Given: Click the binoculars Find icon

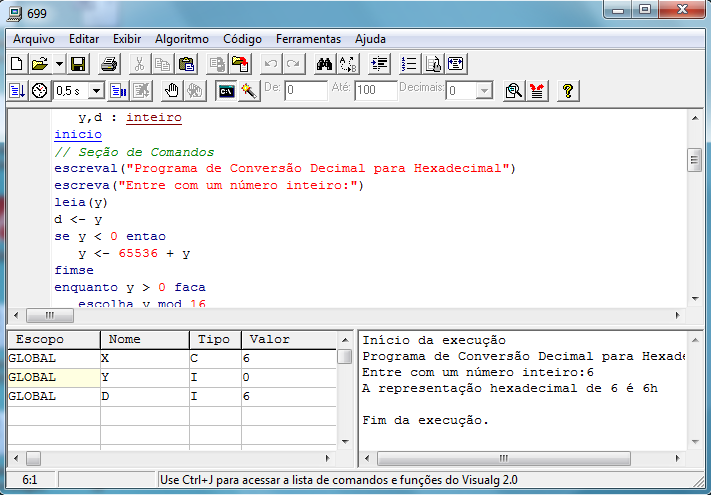Looking at the screenshot, I should 324,64.
